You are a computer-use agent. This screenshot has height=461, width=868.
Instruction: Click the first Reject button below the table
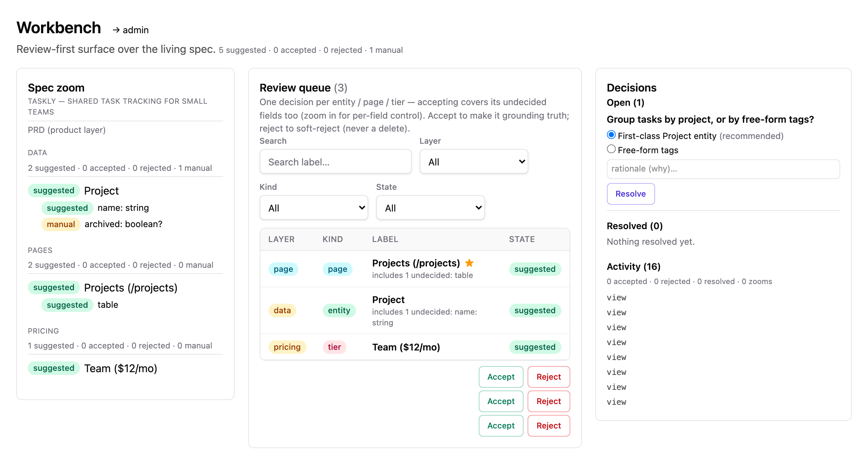coord(549,377)
